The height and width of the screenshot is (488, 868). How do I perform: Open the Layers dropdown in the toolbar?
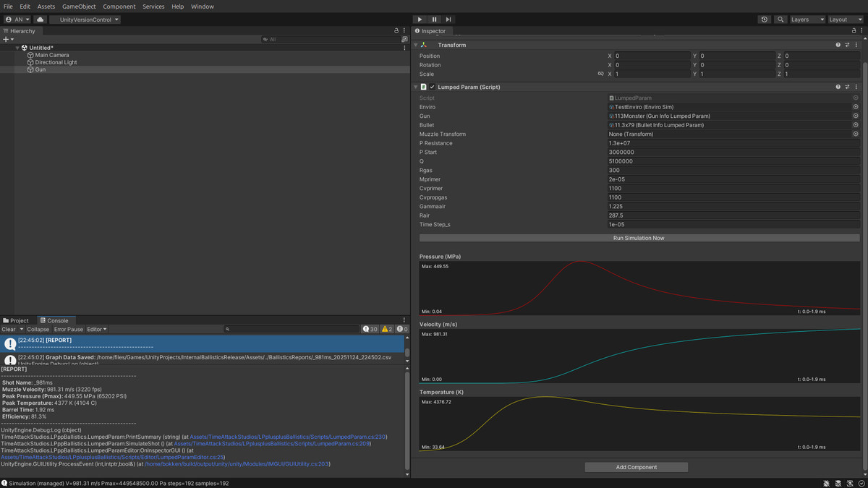[807, 20]
